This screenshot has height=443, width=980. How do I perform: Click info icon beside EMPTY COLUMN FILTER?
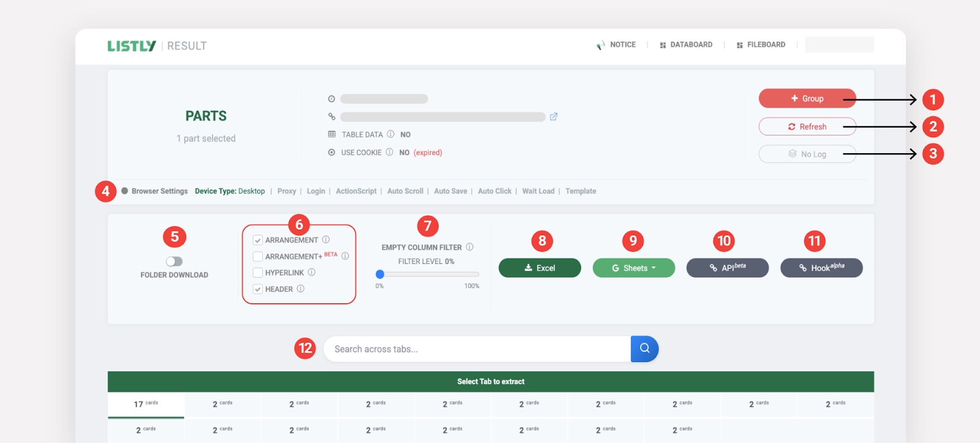point(470,247)
